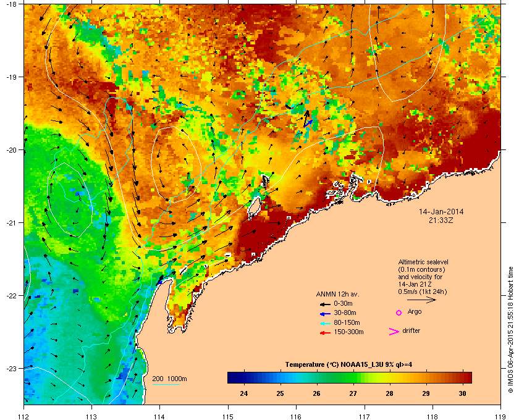Pick the orange 29°C color on colorbar

pos(426,377)
